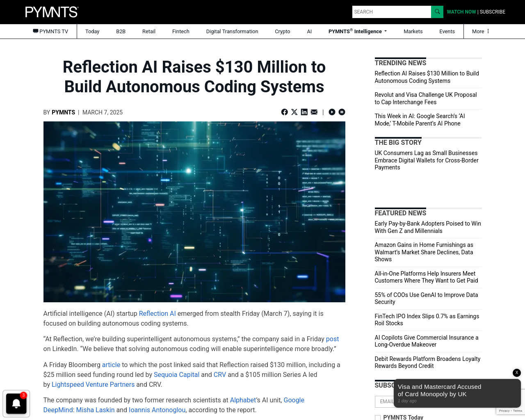
Task: Open Debit Rewards Platform story
Action: (427, 362)
